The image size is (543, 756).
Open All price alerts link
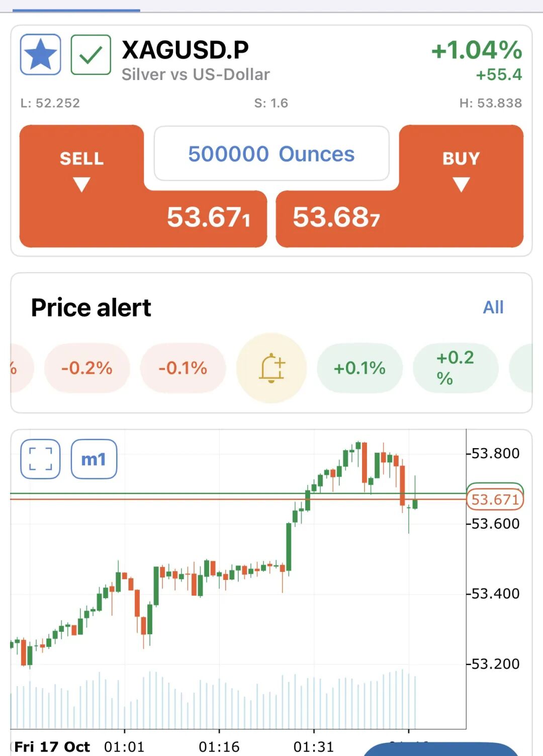(x=493, y=307)
